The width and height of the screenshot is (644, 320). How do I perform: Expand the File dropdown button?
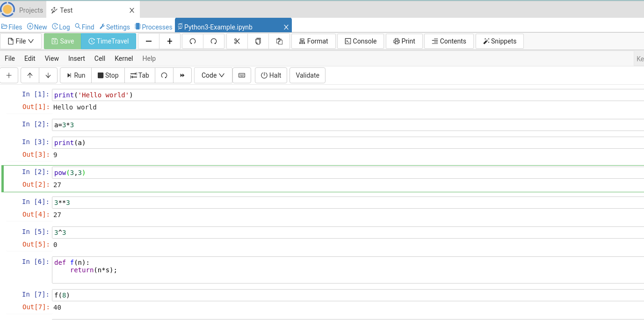click(x=21, y=41)
